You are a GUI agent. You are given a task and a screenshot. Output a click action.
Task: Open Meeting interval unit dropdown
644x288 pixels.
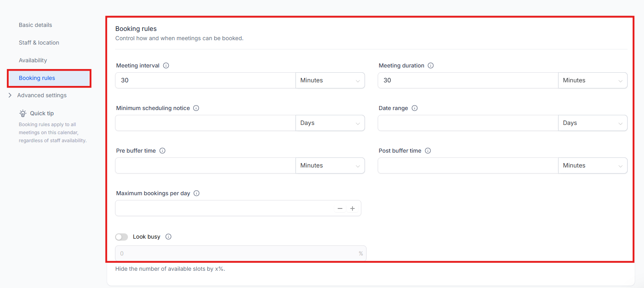(330, 80)
